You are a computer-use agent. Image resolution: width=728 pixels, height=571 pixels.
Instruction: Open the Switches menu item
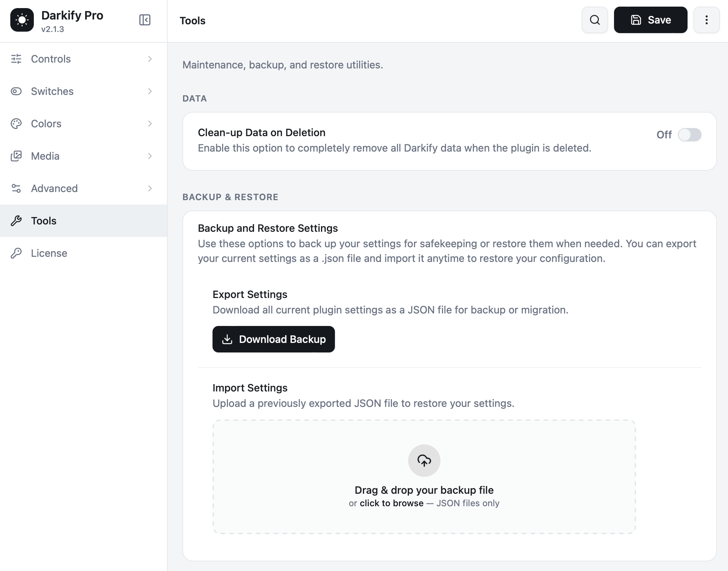click(x=83, y=91)
